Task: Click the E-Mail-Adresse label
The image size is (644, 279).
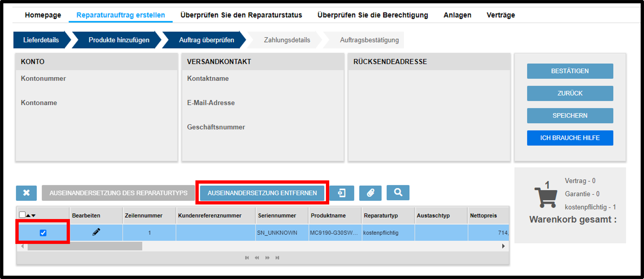Action: (x=211, y=103)
